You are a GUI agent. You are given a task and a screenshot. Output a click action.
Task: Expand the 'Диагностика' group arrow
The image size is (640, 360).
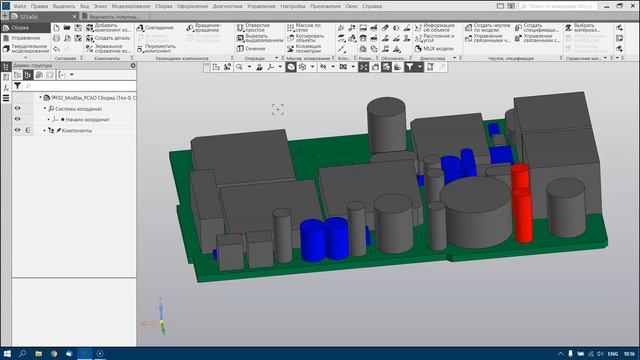(x=454, y=58)
